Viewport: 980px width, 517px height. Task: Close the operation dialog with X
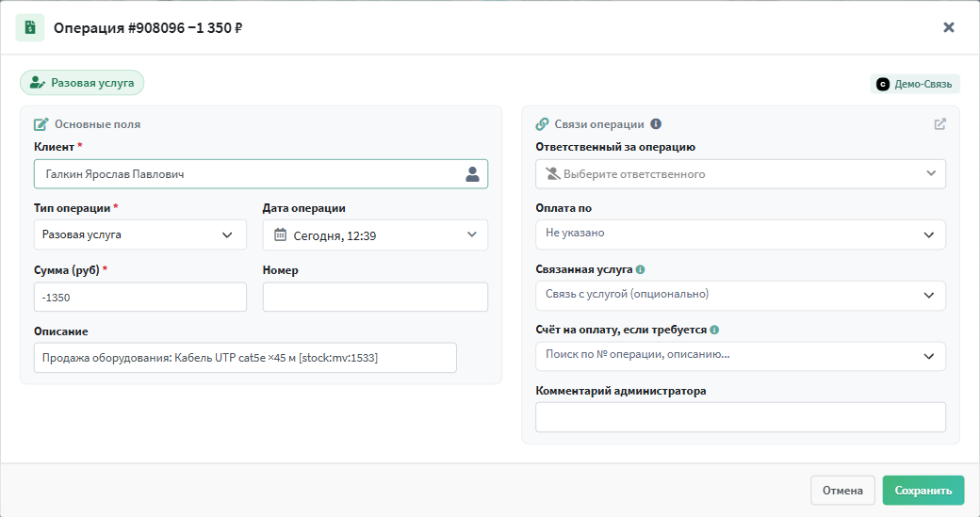[x=948, y=27]
